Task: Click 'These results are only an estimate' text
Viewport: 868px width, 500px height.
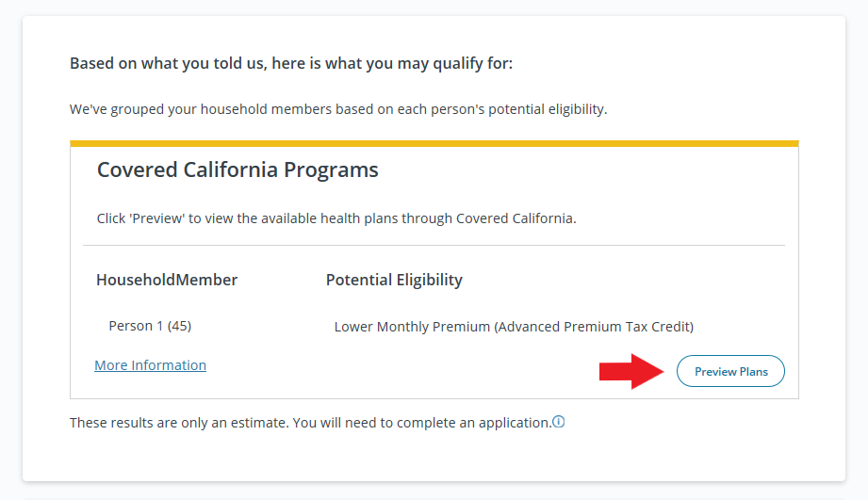Action: point(179,423)
